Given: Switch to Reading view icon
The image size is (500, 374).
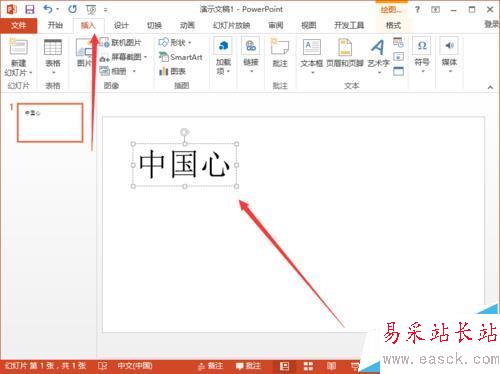Looking at the screenshot, I should [331, 366].
